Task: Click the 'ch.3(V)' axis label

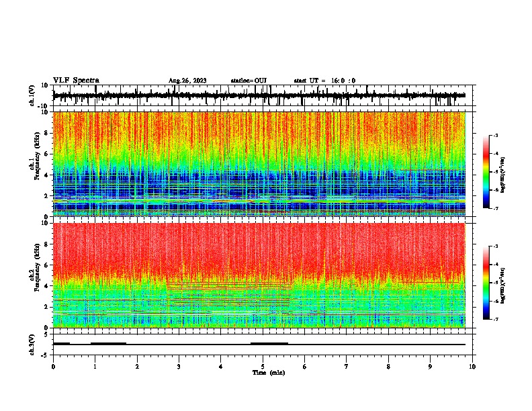Action: pyautogui.click(x=32, y=345)
